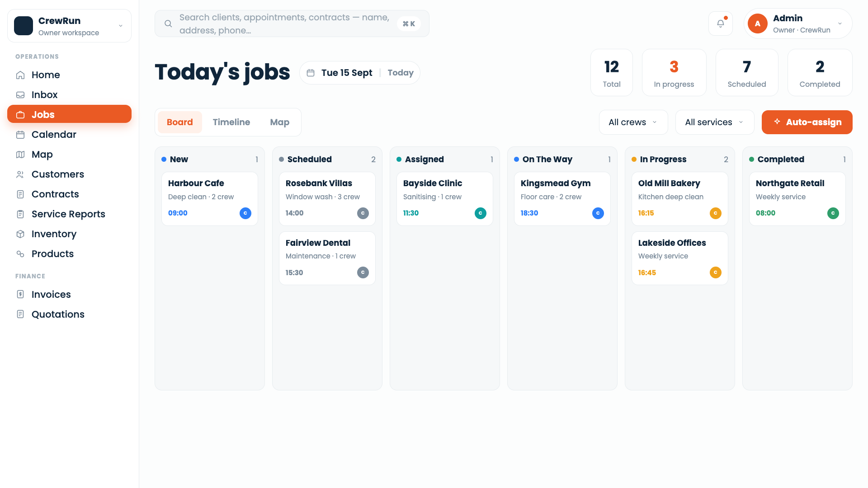
Task: Click the Inventory box icon
Action: point(20,234)
